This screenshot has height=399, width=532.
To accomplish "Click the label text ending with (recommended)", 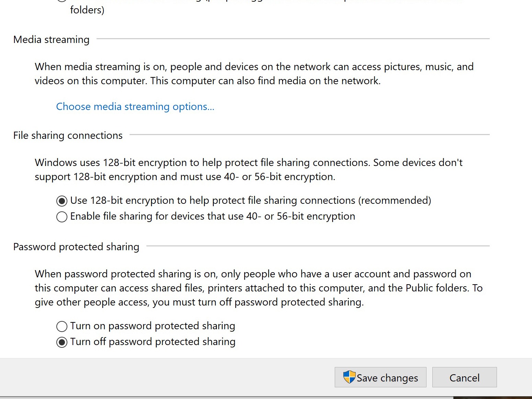I will coord(251,200).
